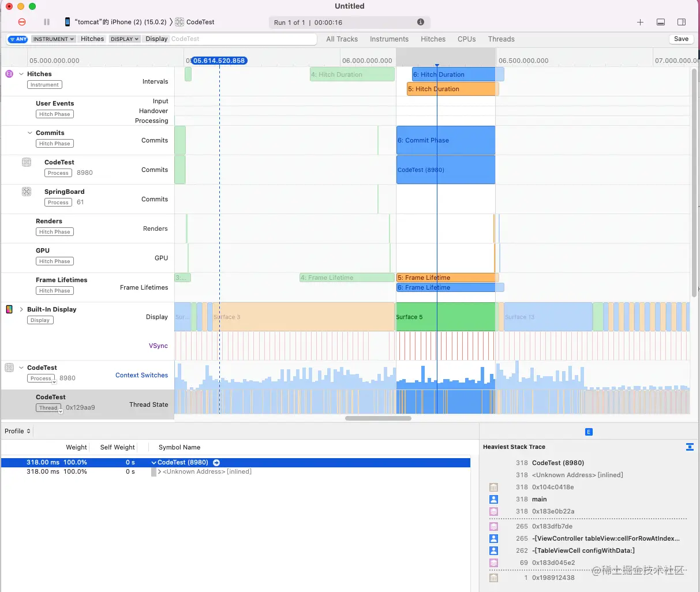700x592 pixels.
Task: Toggle the Heaviest Stack Trace filter icon
Action: [x=690, y=447]
